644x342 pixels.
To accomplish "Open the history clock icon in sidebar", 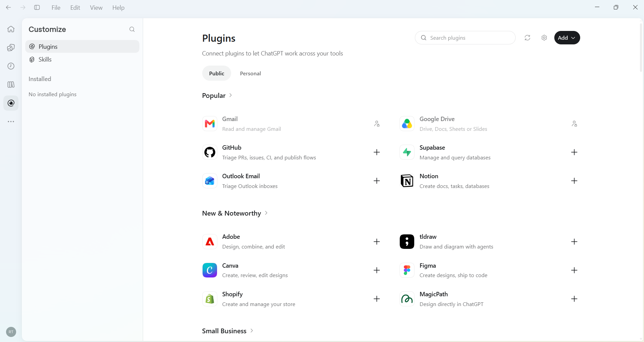I will [x=11, y=66].
